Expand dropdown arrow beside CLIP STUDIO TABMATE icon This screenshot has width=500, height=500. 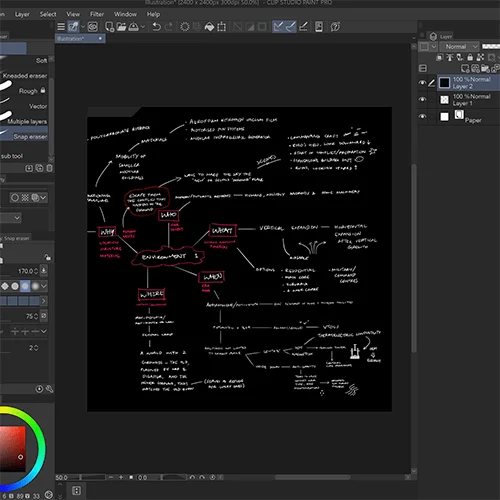coord(83,27)
